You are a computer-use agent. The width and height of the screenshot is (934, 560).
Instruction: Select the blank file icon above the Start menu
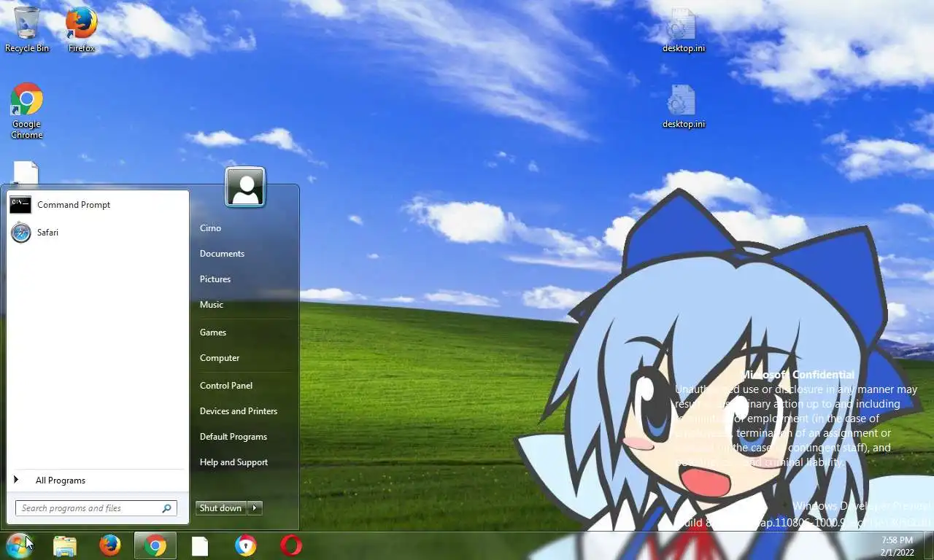pyautogui.click(x=26, y=173)
